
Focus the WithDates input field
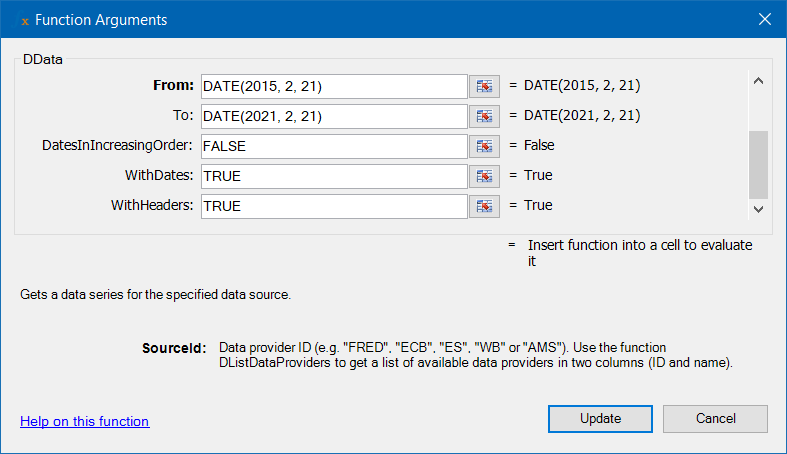(334, 176)
